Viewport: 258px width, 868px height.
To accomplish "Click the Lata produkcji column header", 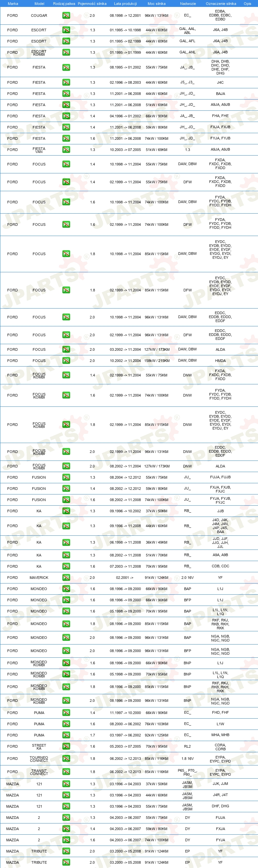I will (125, 4).
